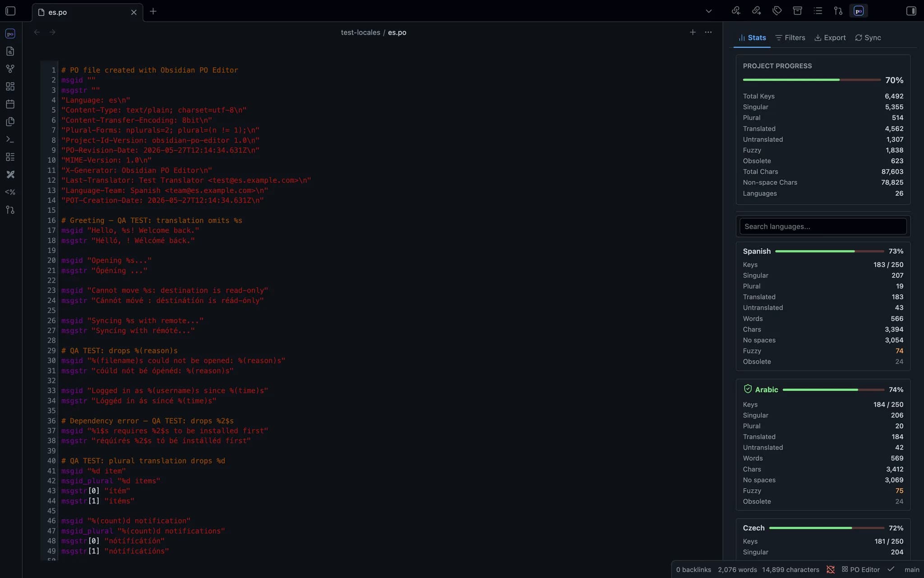The image size is (924, 578).
Task: Click the insert template copy icon
Action: click(x=10, y=122)
